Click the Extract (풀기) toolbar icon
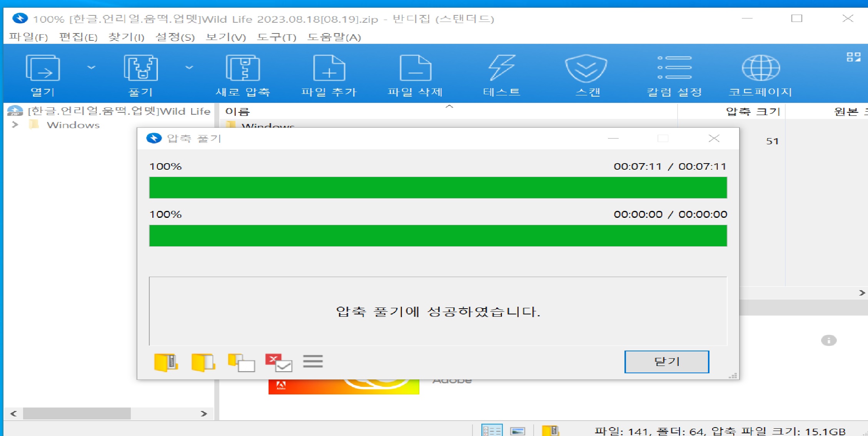The image size is (868, 436). click(x=141, y=68)
